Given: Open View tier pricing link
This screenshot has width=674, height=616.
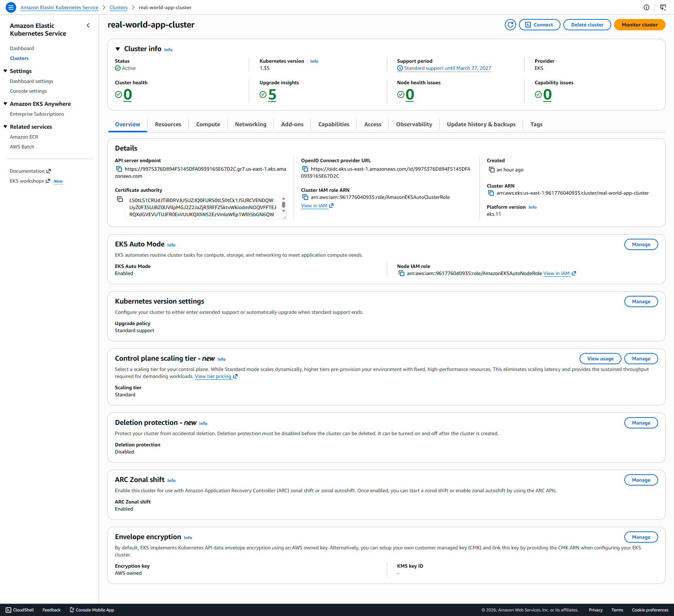Looking at the screenshot, I should pos(216,377).
